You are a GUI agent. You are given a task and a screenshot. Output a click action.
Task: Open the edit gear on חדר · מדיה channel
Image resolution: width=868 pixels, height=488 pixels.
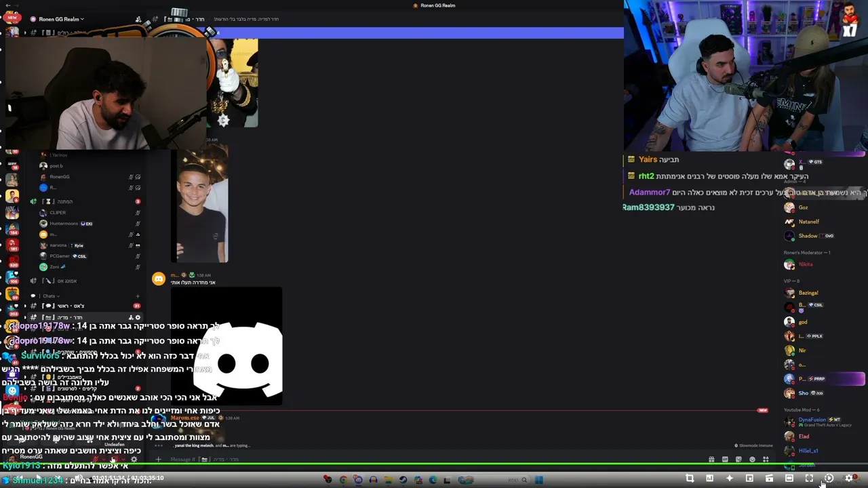(x=138, y=317)
